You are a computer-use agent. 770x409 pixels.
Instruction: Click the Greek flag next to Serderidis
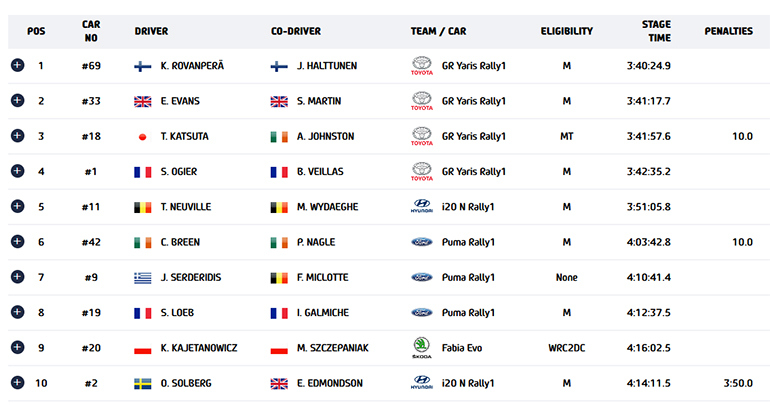tap(142, 277)
